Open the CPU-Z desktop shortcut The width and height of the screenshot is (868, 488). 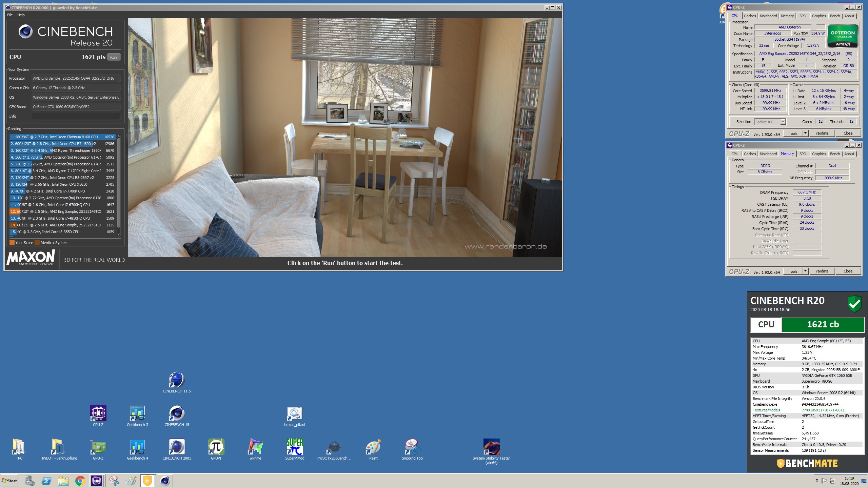point(98,416)
